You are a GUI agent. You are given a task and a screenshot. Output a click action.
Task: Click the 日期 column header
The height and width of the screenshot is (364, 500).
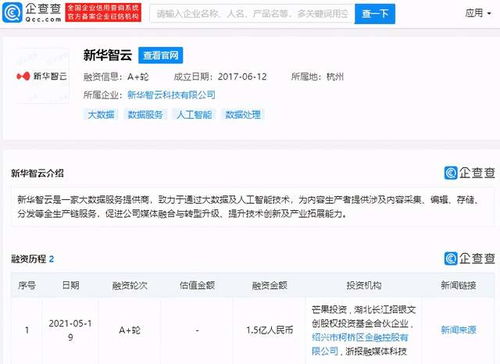coord(71,285)
